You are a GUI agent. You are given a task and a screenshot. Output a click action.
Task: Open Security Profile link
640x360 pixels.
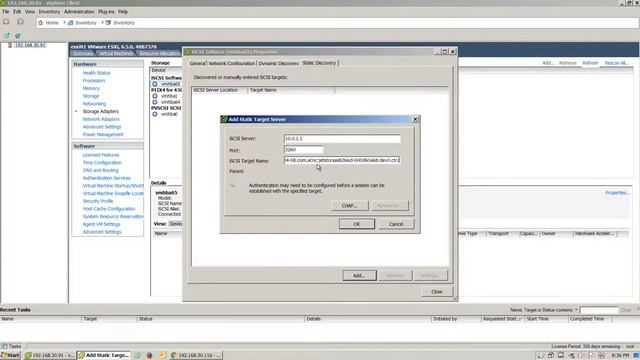[x=98, y=201]
